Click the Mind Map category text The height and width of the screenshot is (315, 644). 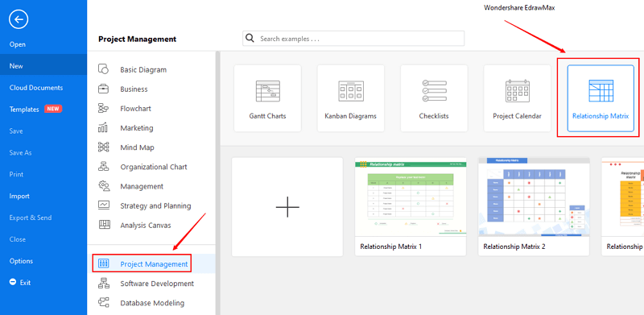coord(137,147)
